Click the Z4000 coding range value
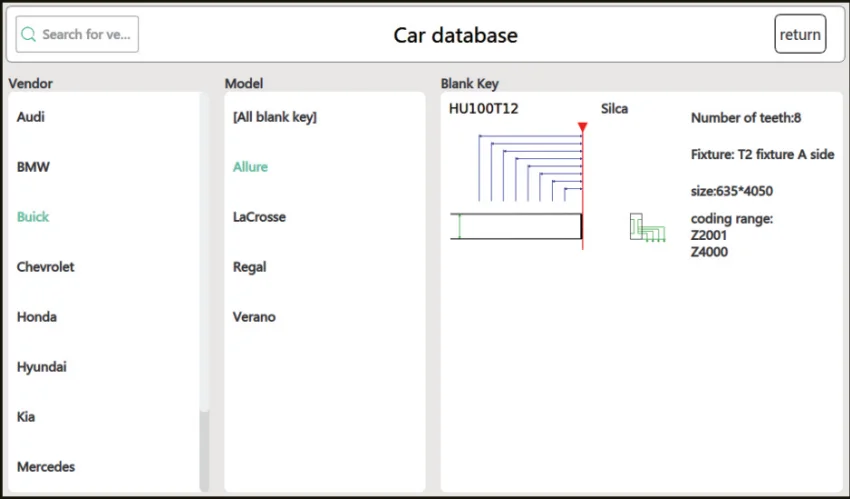 [x=710, y=252]
